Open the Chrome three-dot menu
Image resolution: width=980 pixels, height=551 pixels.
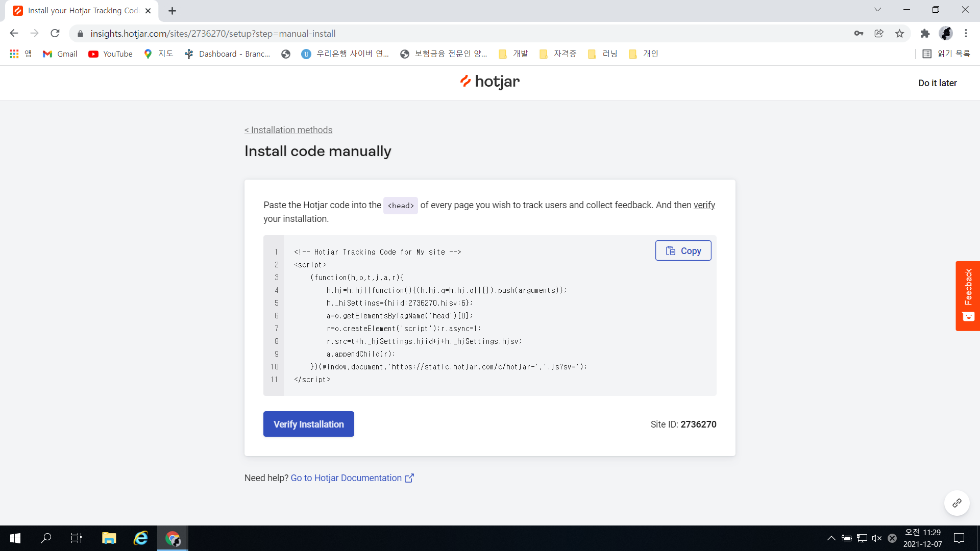[966, 34]
